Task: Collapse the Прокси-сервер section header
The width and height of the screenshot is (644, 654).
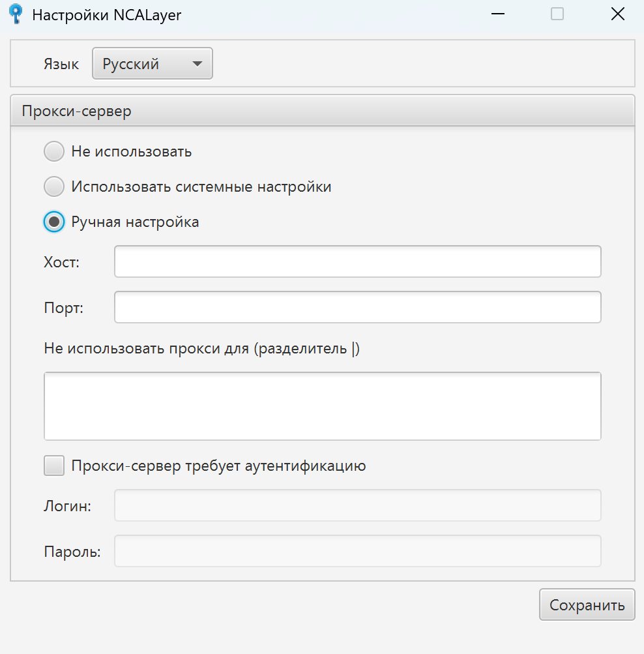Action: point(323,111)
